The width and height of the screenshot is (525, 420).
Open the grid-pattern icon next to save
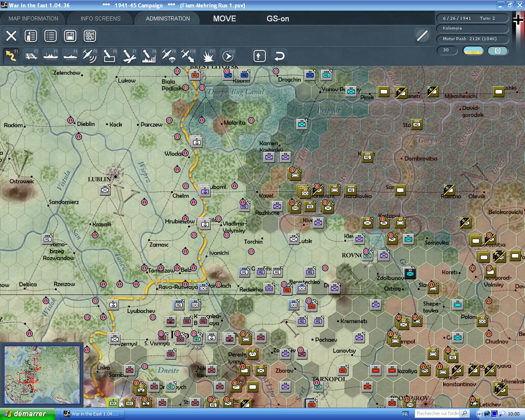tap(90, 36)
